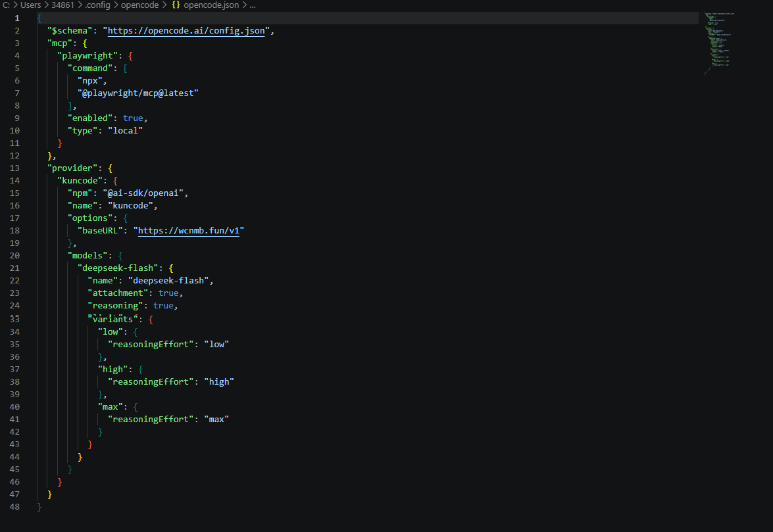
Task: Open the opencode.ai config.json schema link
Action: click(186, 30)
